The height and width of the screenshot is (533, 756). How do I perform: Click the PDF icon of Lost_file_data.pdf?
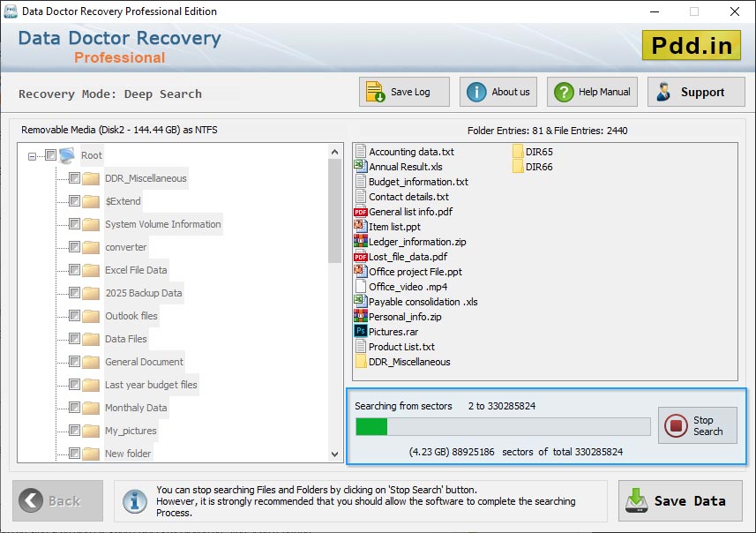pos(361,257)
